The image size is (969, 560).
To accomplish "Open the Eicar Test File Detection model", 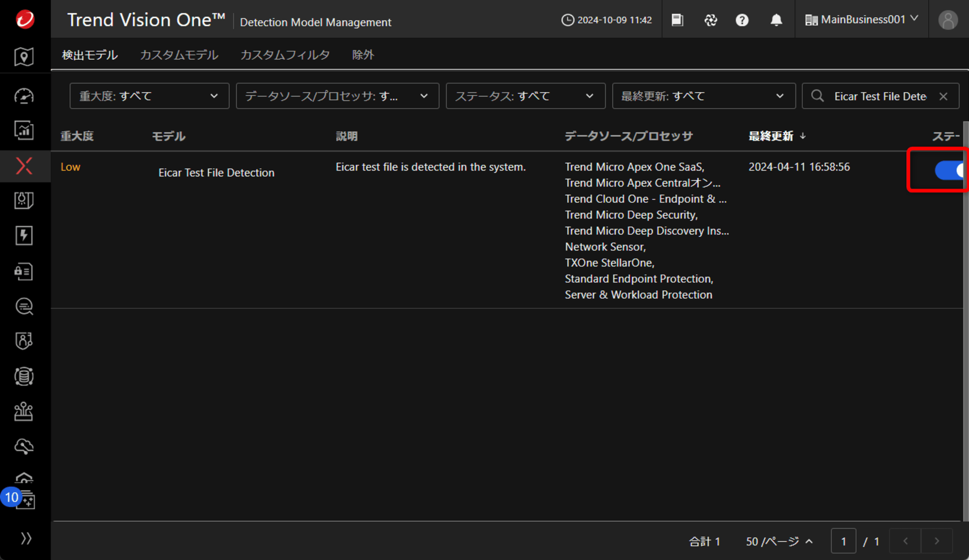I will pos(216,172).
